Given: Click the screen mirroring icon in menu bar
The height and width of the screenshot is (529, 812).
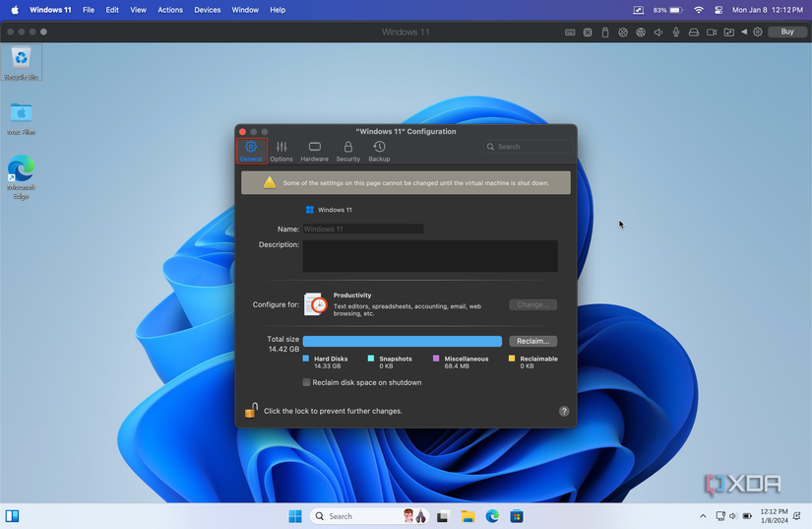Looking at the screenshot, I should pos(639,10).
